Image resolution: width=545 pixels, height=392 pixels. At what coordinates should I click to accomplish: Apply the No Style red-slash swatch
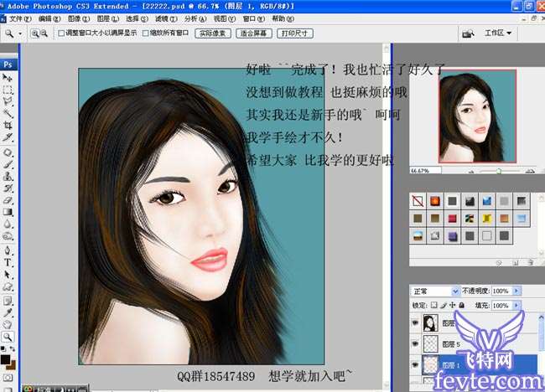pos(418,201)
